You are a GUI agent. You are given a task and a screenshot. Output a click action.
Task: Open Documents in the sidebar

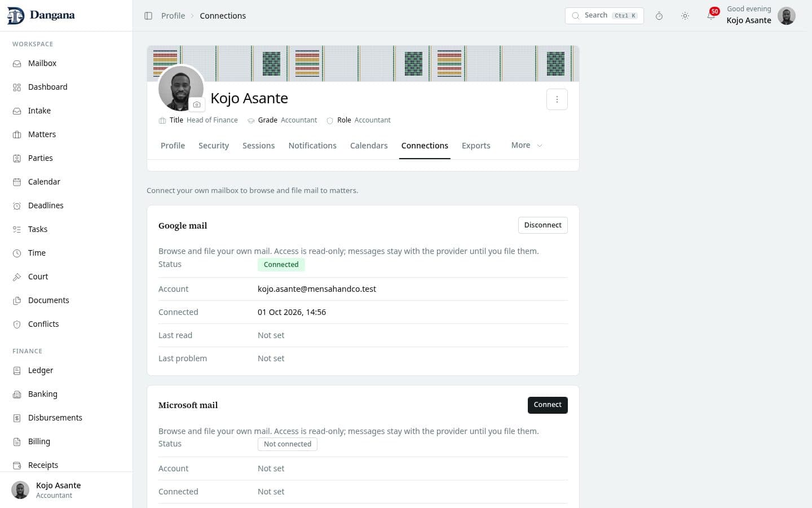pyautogui.click(x=67, y=300)
